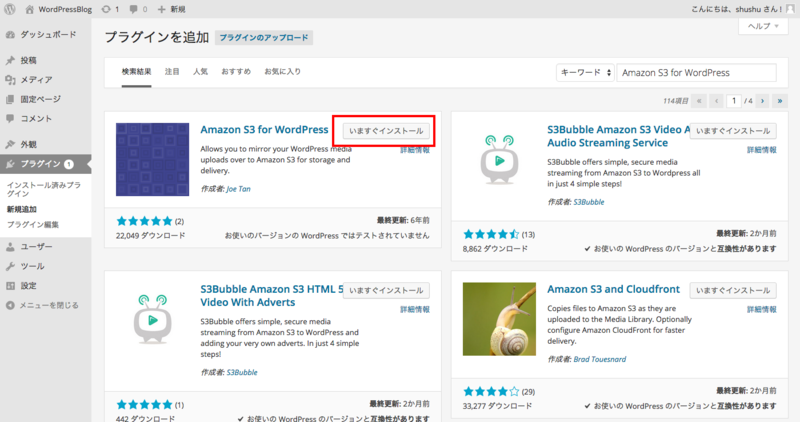Image resolution: width=800 pixels, height=422 pixels.
Task: Click 114項目 results count text
Action: point(676,101)
